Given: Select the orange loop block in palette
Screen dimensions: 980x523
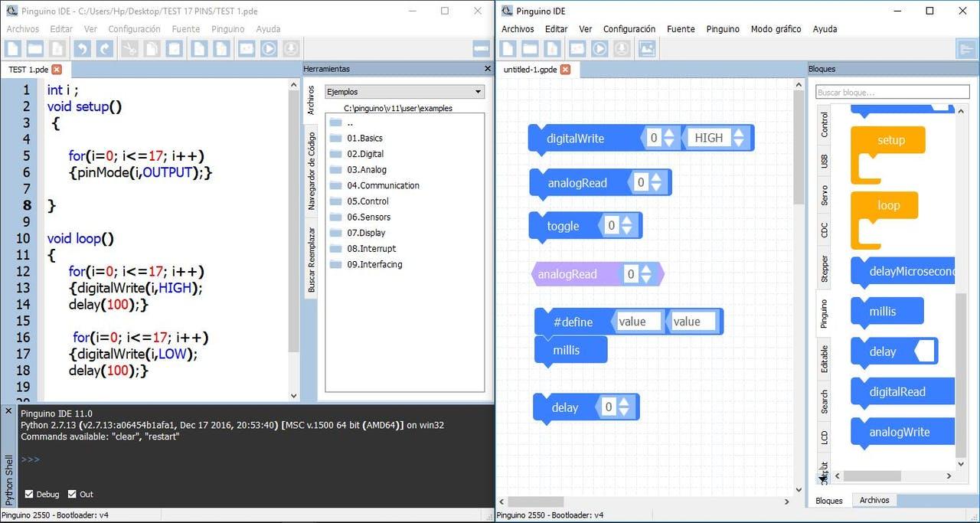Looking at the screenshot, I should coord(884,220).
